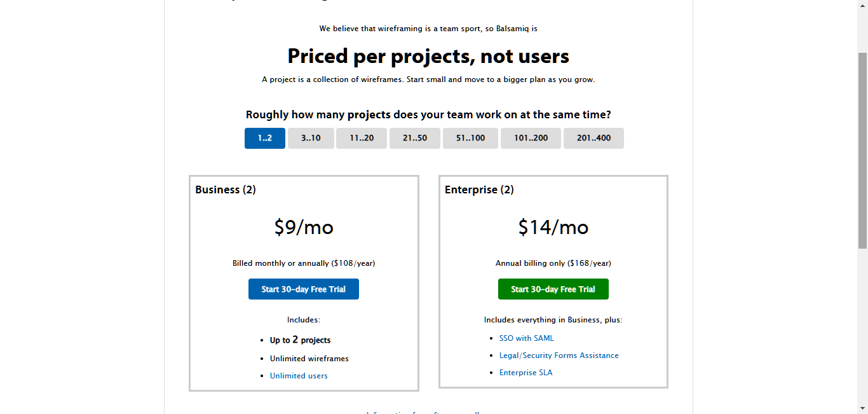This screenshot has width=868, height=414.
Task: Choose the 11..20 projects range
Action: click(x=362, y=139)
